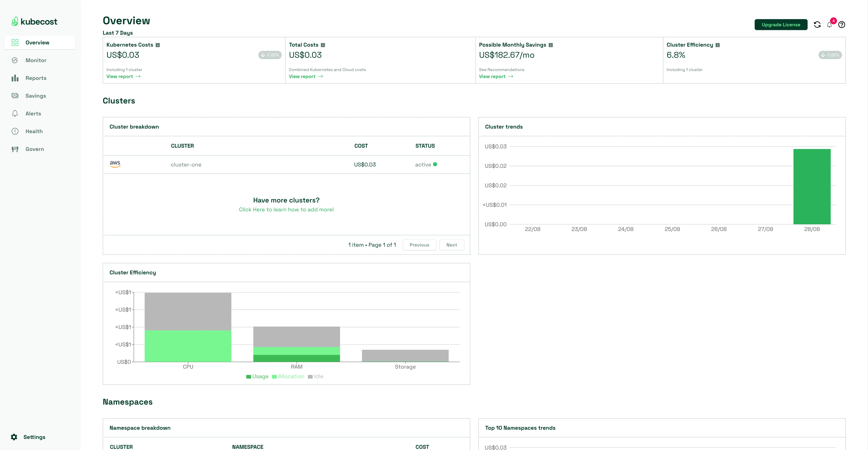
Task: Click the Total Costs info icon
Action: click(323, 45)
